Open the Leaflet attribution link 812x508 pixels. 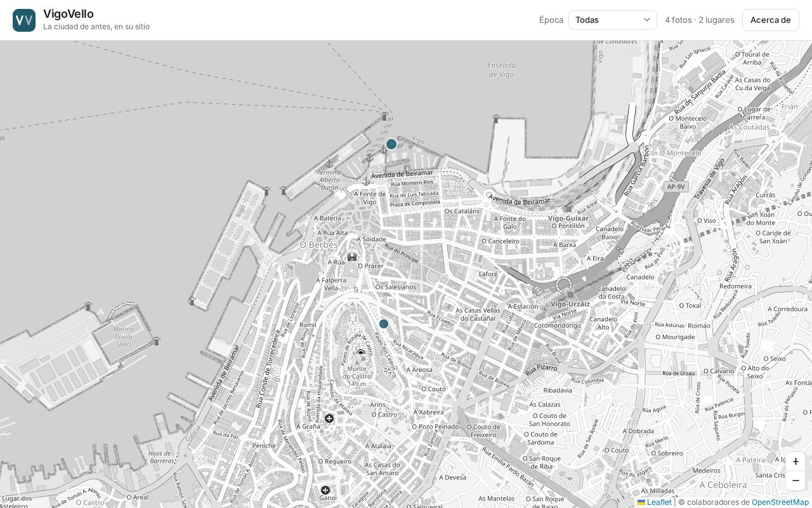coord(655,502)
